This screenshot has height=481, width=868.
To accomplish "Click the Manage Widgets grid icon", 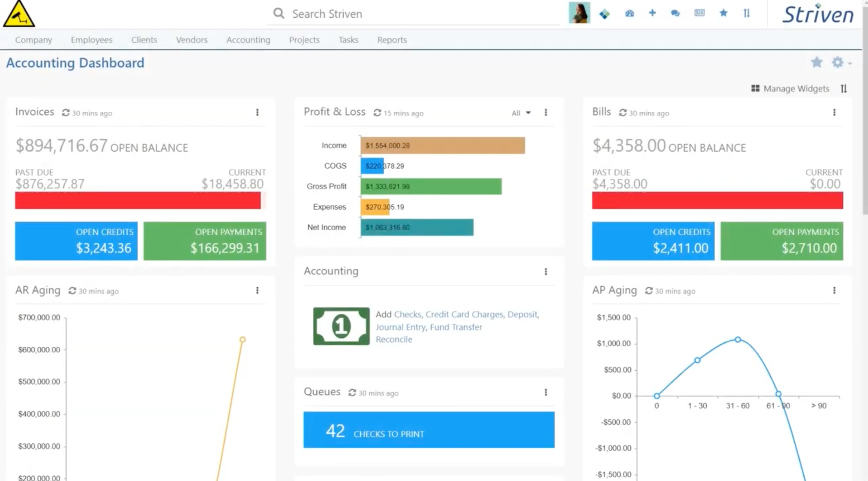I will (755, 89).
